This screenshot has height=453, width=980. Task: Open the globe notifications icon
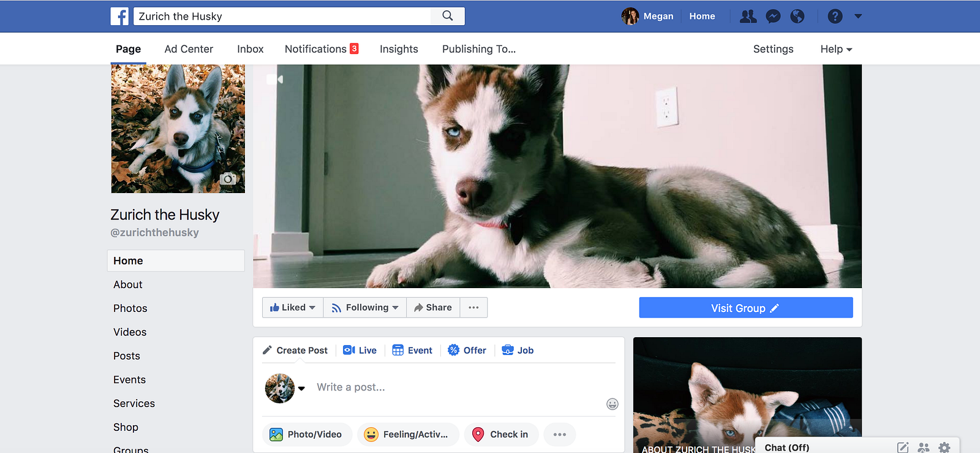click(x=797, y=17)
